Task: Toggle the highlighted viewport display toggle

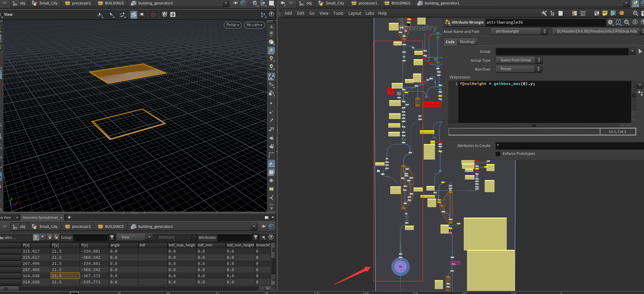Action: (x=133, y=14)
